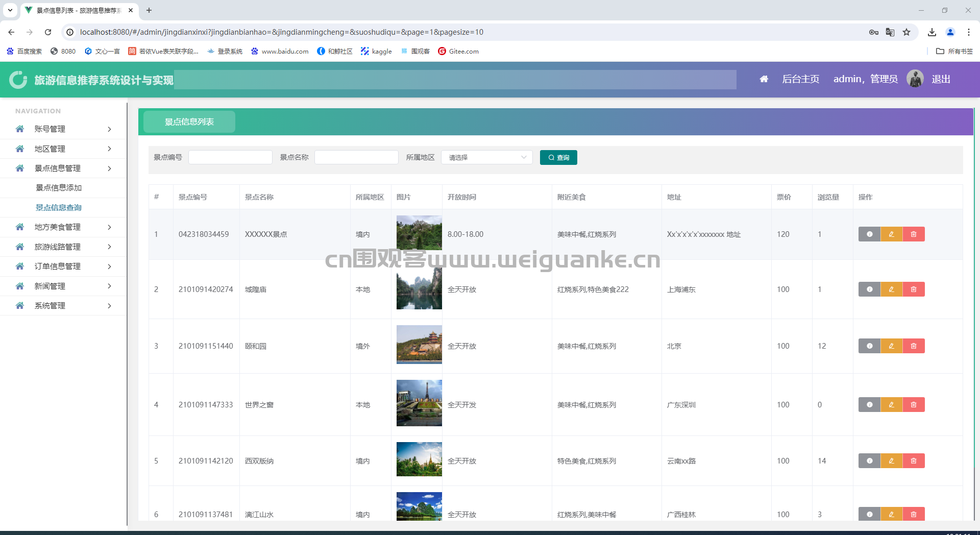Screen dimensions: 980x535
Task: View info icon for 西双版纳 row
Action: click(869, 461)
